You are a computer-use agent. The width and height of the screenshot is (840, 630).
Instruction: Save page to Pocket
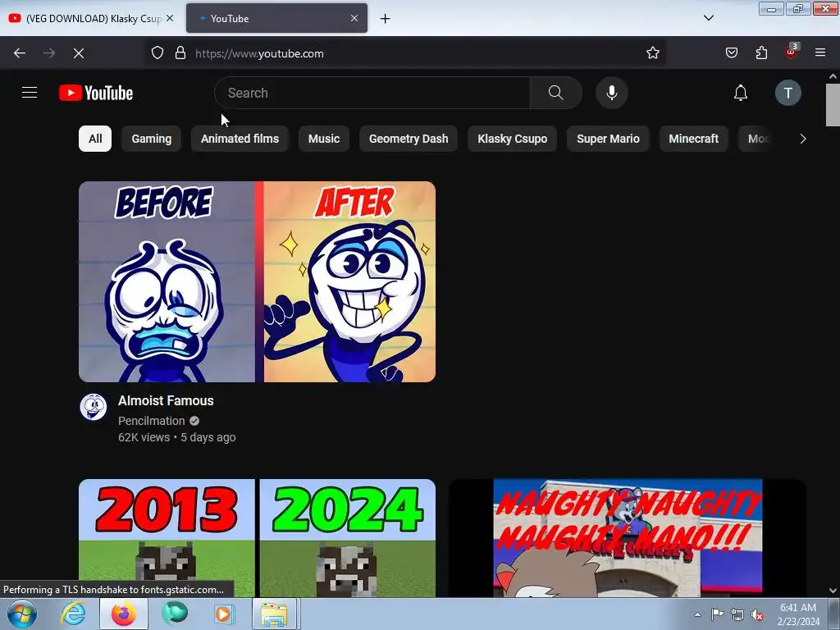click(731, 53)
